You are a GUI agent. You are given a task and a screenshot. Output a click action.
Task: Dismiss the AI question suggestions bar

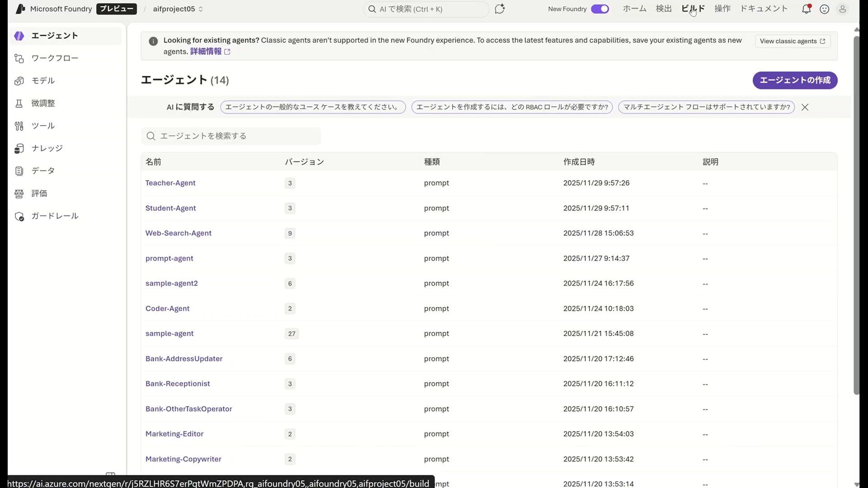coord(805,107)
